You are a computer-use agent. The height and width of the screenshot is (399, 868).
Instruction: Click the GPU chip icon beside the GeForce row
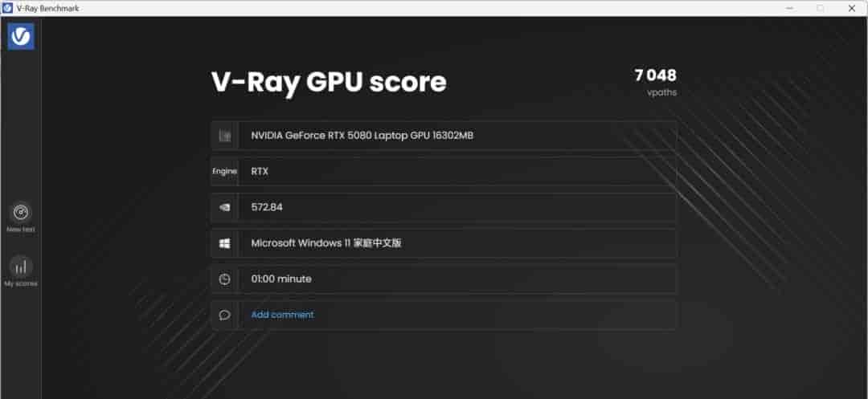[224, 136]
